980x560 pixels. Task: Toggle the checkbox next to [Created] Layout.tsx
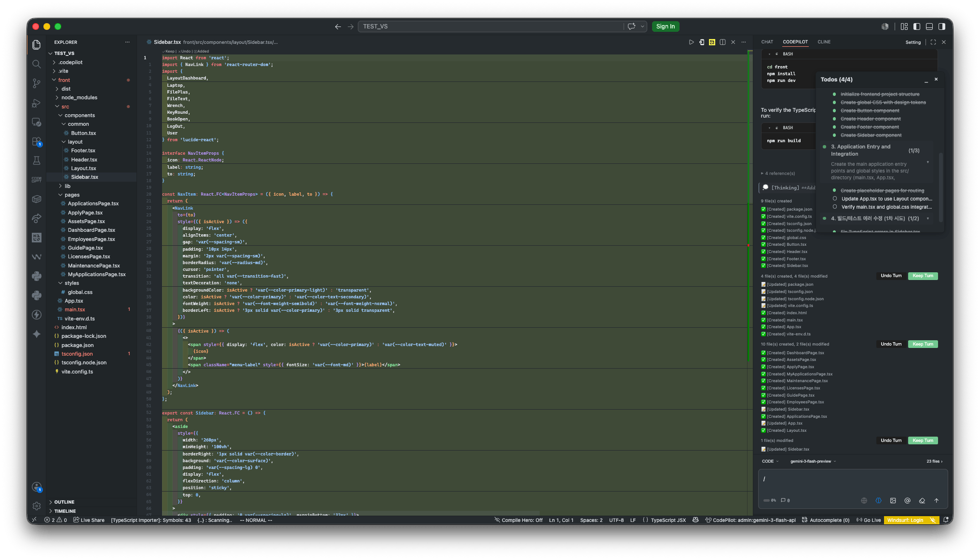pos(763,430)
